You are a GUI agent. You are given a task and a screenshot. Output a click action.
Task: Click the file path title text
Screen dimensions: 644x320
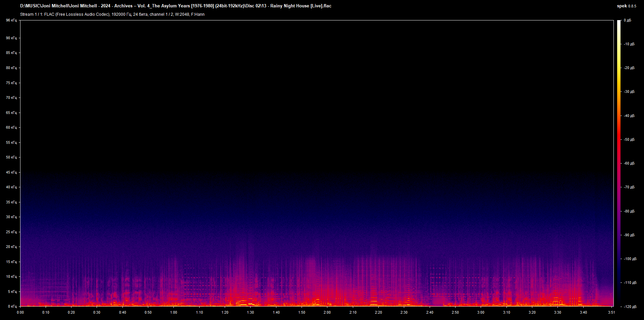(175, 6)
